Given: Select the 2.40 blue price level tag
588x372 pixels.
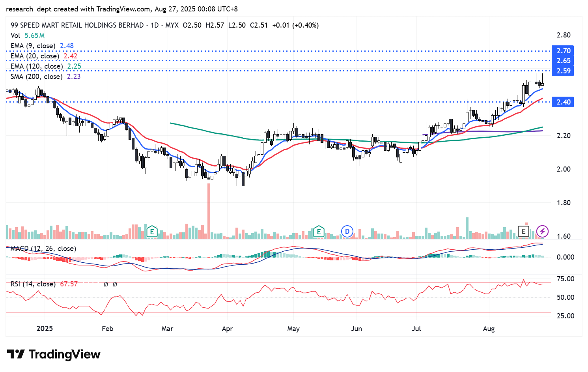Looking at the screenshot, I should pos(563,102).
